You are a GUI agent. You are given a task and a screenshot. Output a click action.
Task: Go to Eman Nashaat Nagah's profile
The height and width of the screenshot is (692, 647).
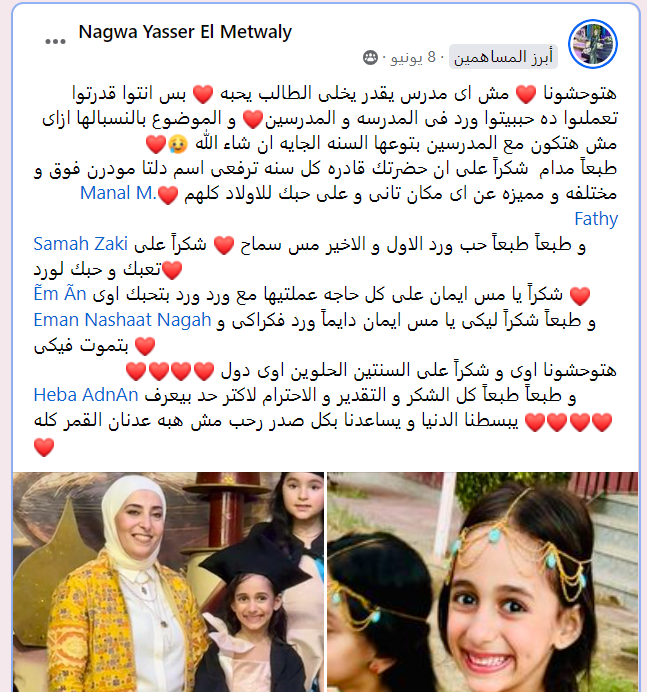coord(122,320)
